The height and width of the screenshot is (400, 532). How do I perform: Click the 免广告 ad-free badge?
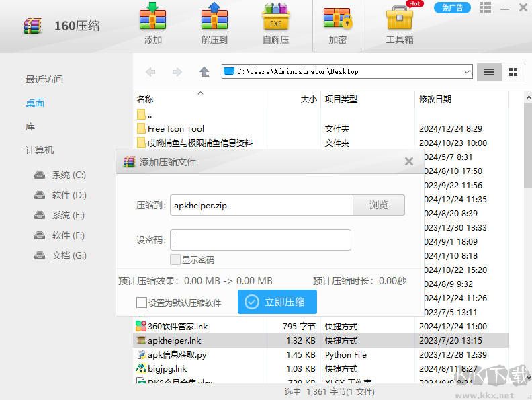coord(452,8)
